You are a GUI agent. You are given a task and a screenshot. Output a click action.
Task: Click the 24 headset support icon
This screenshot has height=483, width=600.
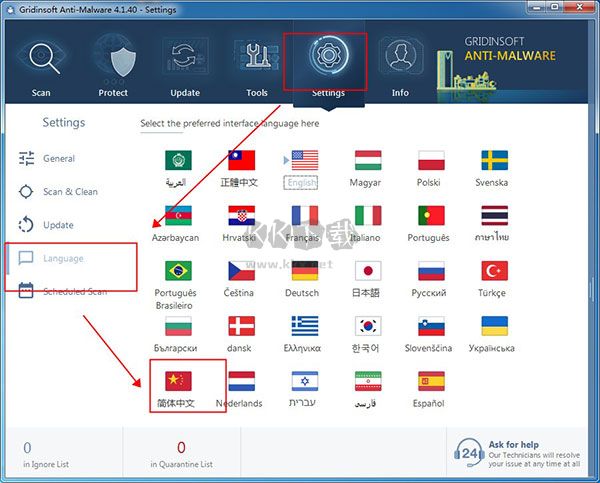pos(469,454)
